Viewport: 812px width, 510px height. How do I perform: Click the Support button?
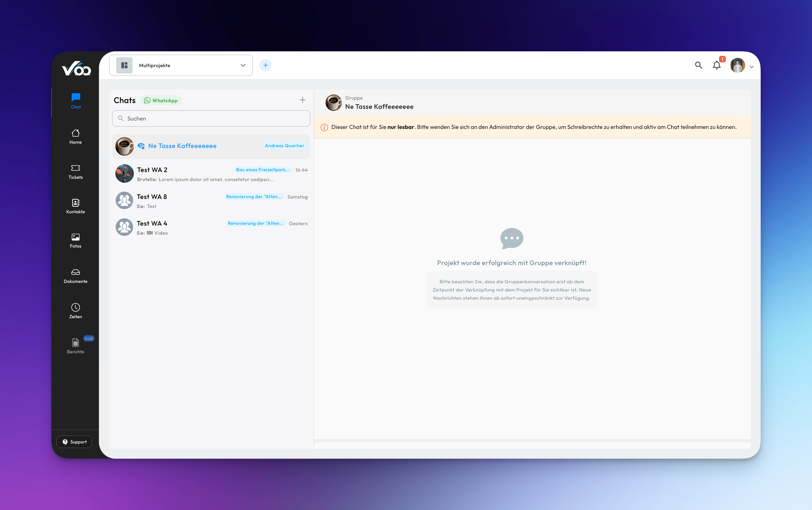(74, 441)
